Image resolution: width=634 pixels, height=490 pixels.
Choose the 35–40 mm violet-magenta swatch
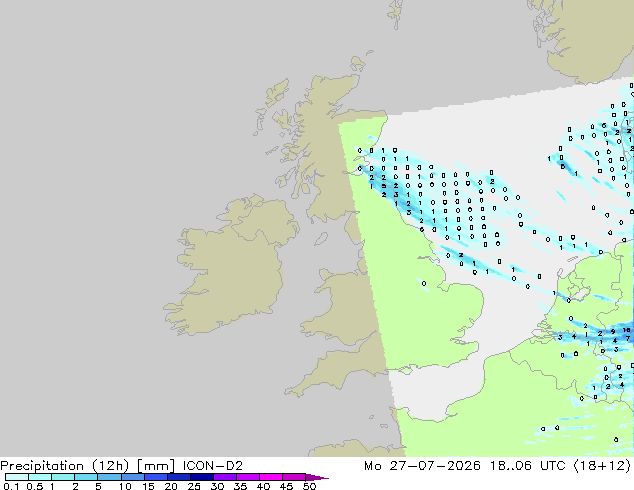[247, 477]
